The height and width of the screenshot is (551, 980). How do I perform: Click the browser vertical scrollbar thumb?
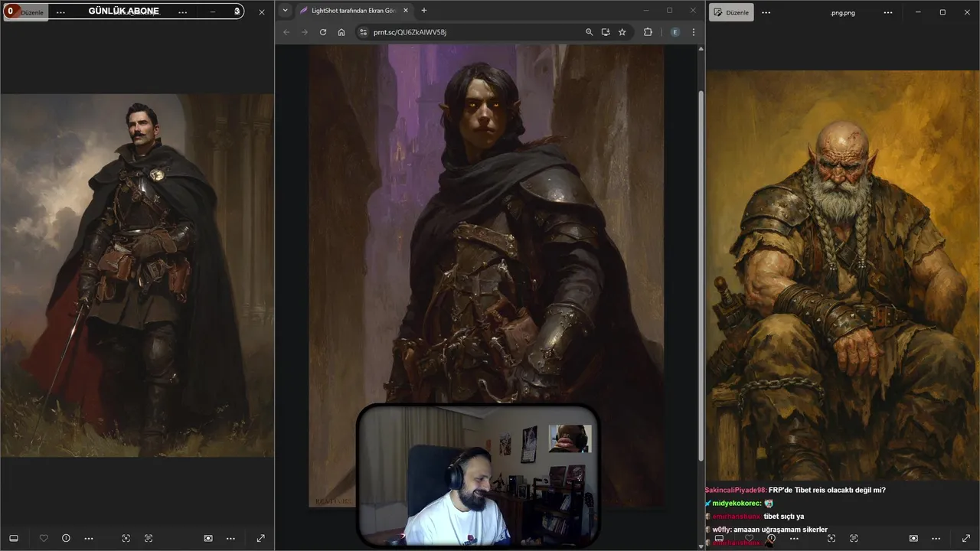point(701,275)
